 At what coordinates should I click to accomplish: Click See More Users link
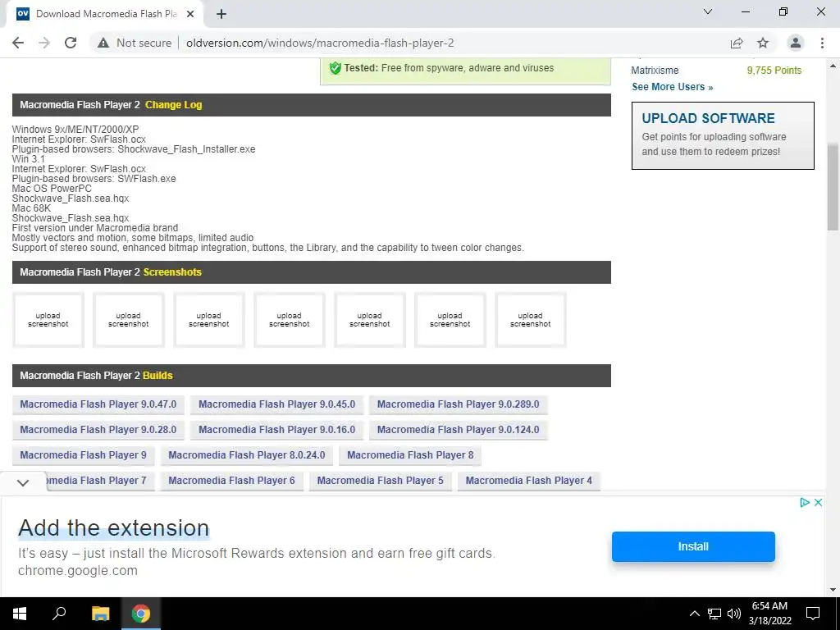tap(673, 87)
